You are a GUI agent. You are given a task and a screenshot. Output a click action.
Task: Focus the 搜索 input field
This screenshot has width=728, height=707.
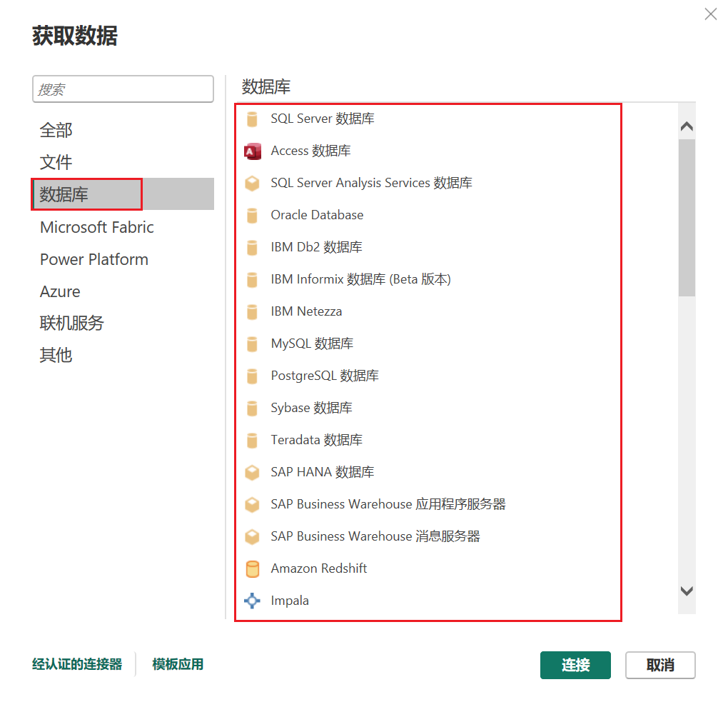coord(123,89)
